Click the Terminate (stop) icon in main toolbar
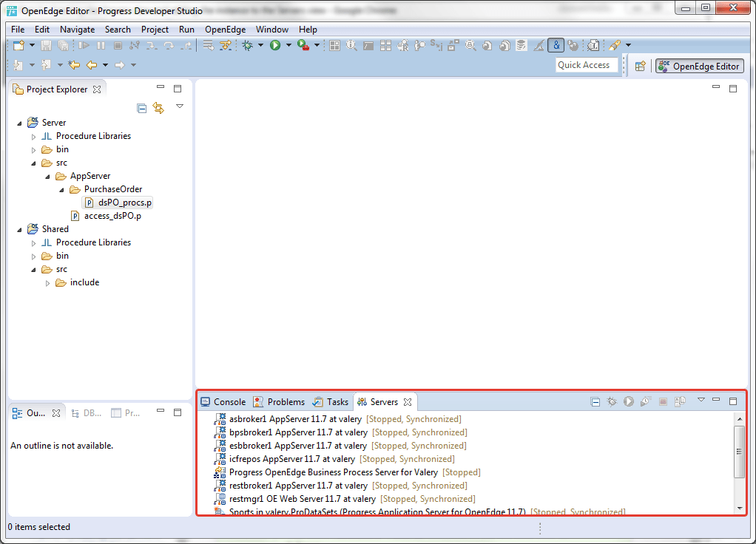The width and height of the screenshot is (756, 544). pyautogui.click(x=118, y=45)
